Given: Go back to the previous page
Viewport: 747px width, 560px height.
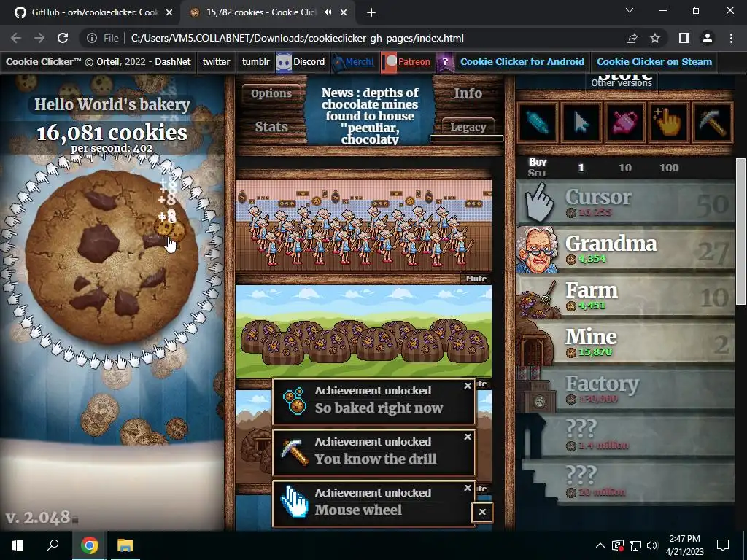Looking at the screenshot, I should pyautogui.click(x=16, y=38).
